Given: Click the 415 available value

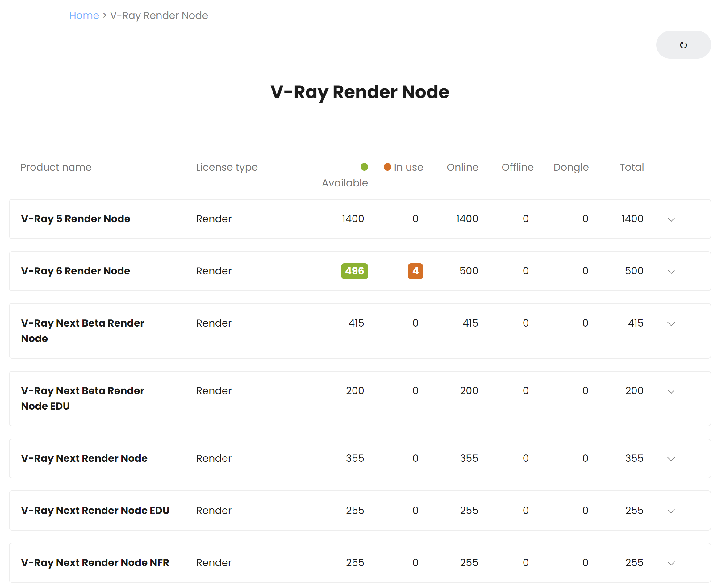Looking at the screenshot, I should tap(357, 323).
